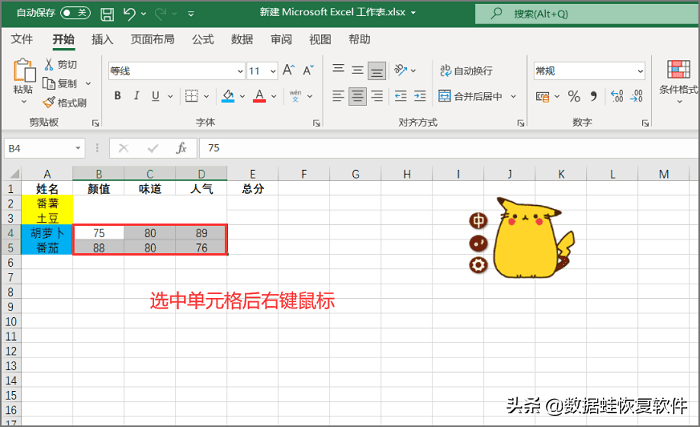Click 合并后居中 merge and center
The height and width of the screenshot is (427, 700).
pyautogui.click(x=470, y=96)
